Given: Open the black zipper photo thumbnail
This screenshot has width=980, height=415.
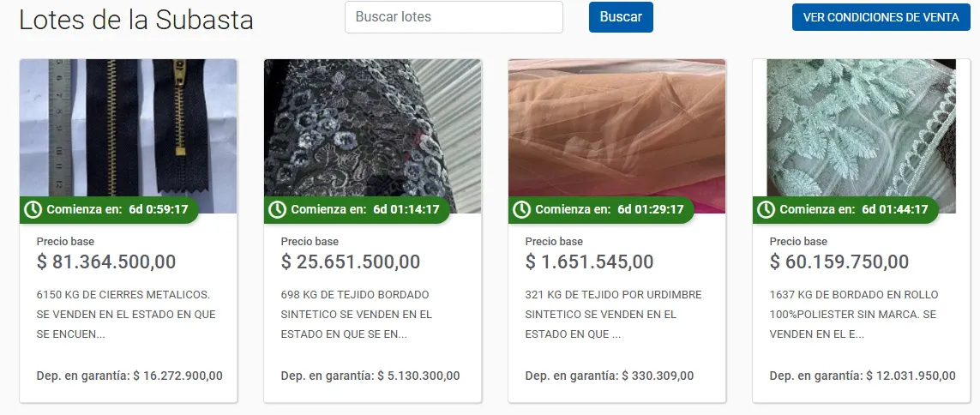Looking at the screenshot, I should (x=128, y=136).
